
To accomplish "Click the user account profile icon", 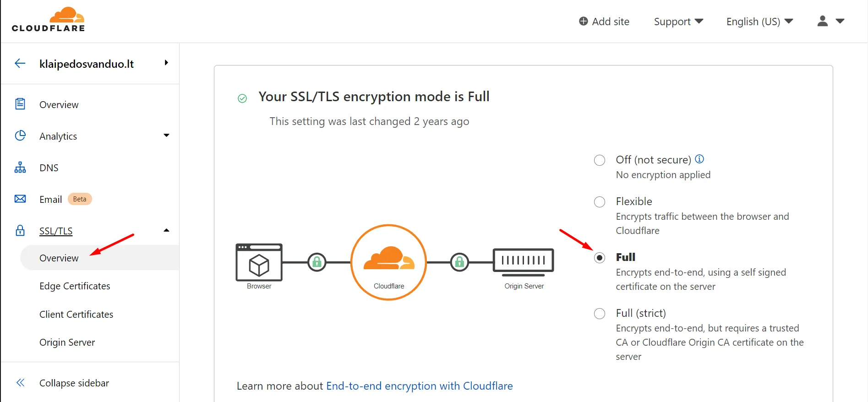I will click(823, 21).
